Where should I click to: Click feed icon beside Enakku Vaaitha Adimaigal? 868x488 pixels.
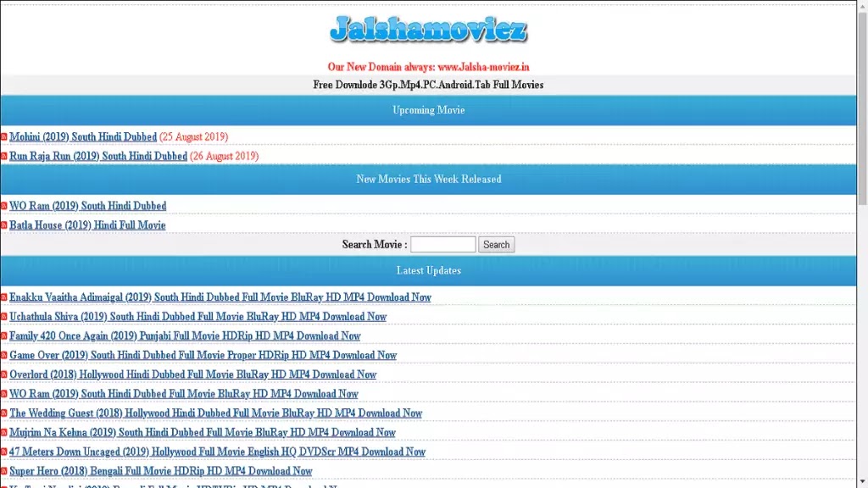click(x=4, y=297)
